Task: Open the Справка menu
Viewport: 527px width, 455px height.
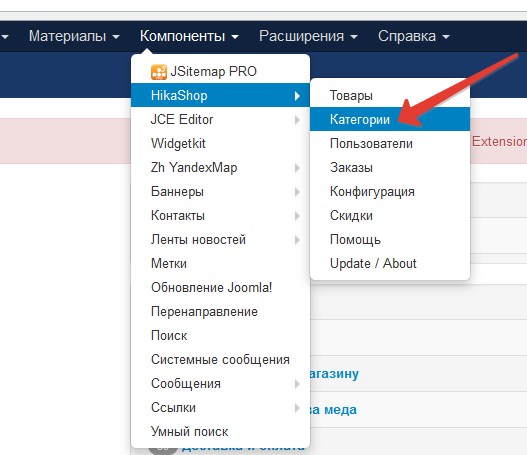Action: [x=413, y=36]
